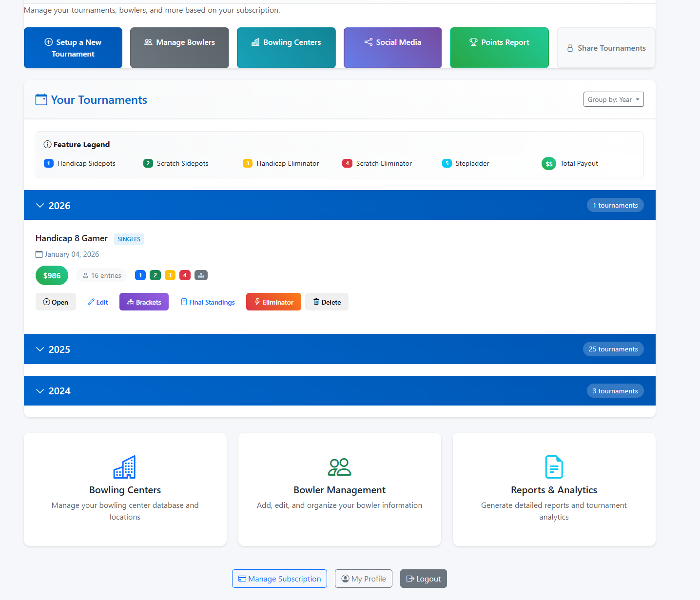Image resolution: width=700 pixels, height=600 pixels.
Task: Click the blue Handicap Sidepots badge 1
Action: click(x=140, y=275)
